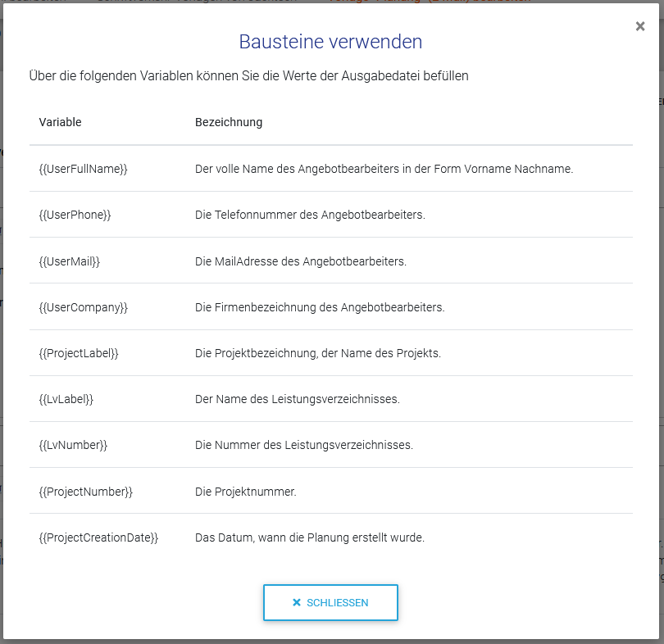The height and width of the screenshot is (644, 664).
Task: Click the description about Firmenbezeichnung des Angebotbearbeiters
Action: pyautogui.click(x=320, y=307)
